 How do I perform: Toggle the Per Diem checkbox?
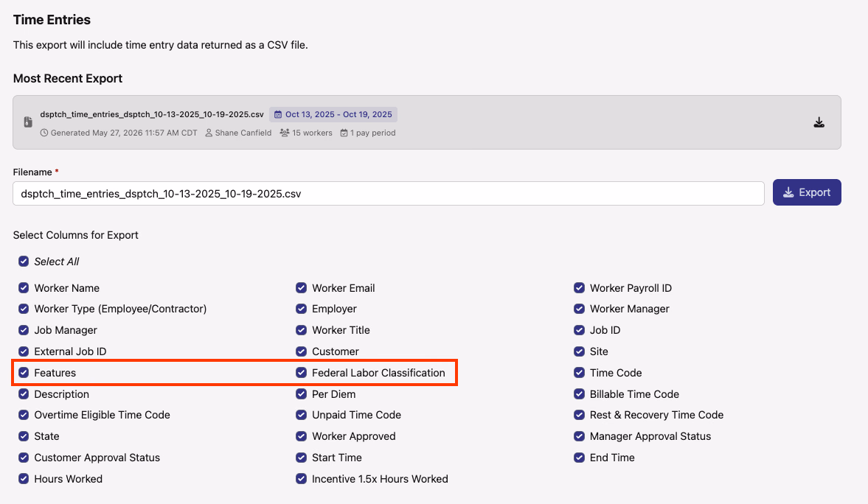click(x=301, y=394)
